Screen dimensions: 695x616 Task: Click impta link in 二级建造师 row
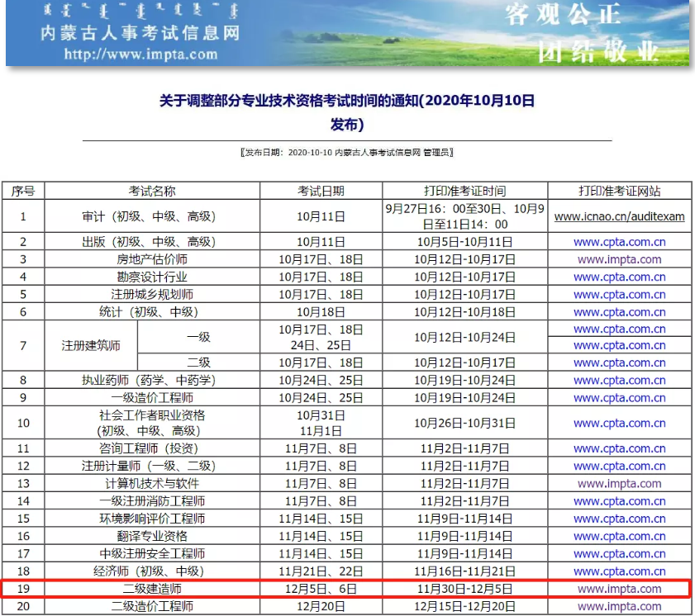click(x=619, y=589)
